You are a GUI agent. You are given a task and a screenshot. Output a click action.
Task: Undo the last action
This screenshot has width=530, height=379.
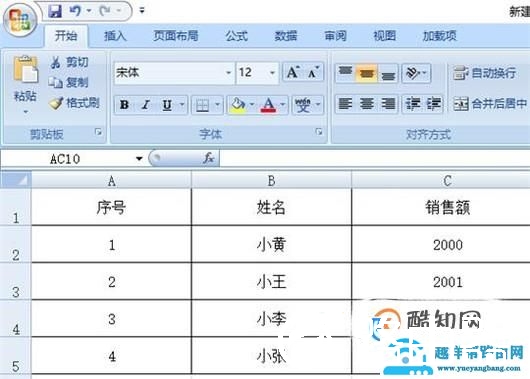[75, 11]
